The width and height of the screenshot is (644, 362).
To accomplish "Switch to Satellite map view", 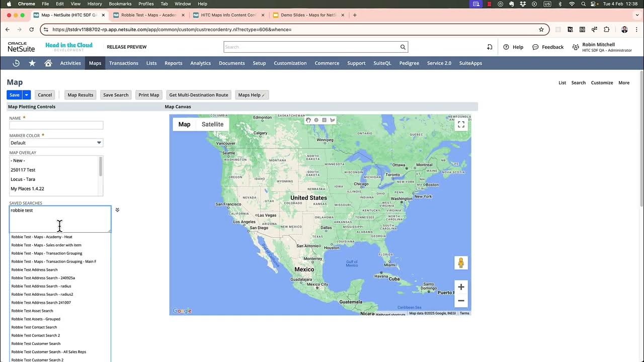I will coord(212,124).
